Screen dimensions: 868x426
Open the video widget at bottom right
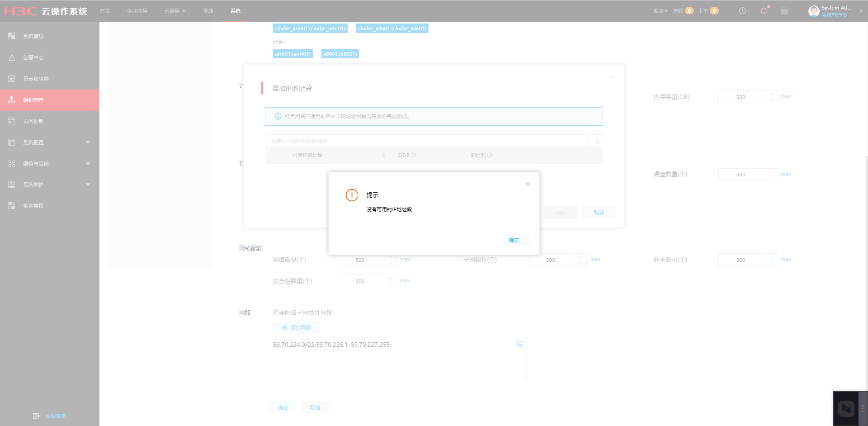click(x=846, y=409)
